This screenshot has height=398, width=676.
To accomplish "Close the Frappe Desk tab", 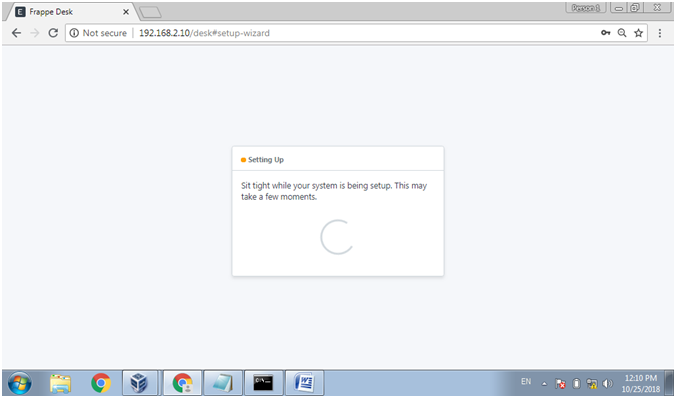I will tap(126, 12).
